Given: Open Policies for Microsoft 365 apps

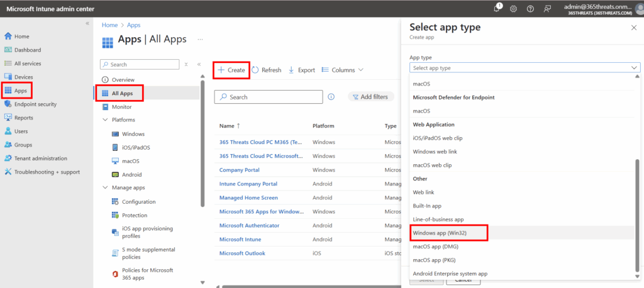Looking at the screenshot, I should coord(147,274).
